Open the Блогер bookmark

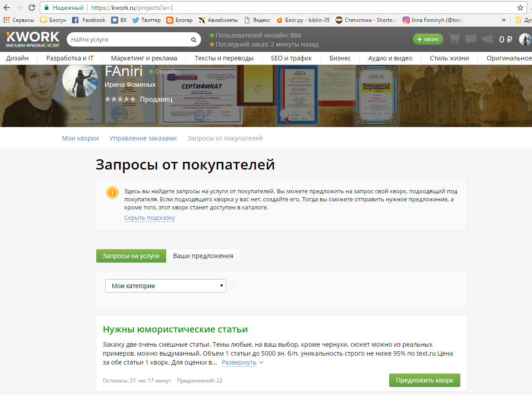coord(179,20)
